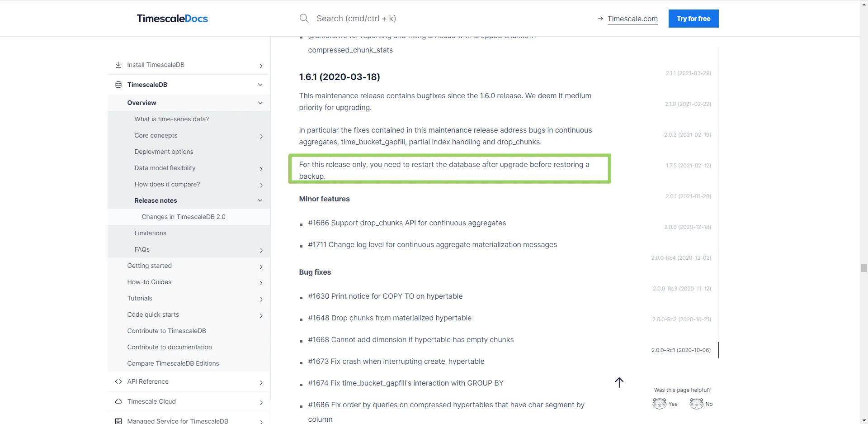This screenshot has width=868, height=424.
Task: Jump to 2.0.0-Rc3 (2020-11-12) release
Action: (x=682, y=289)
